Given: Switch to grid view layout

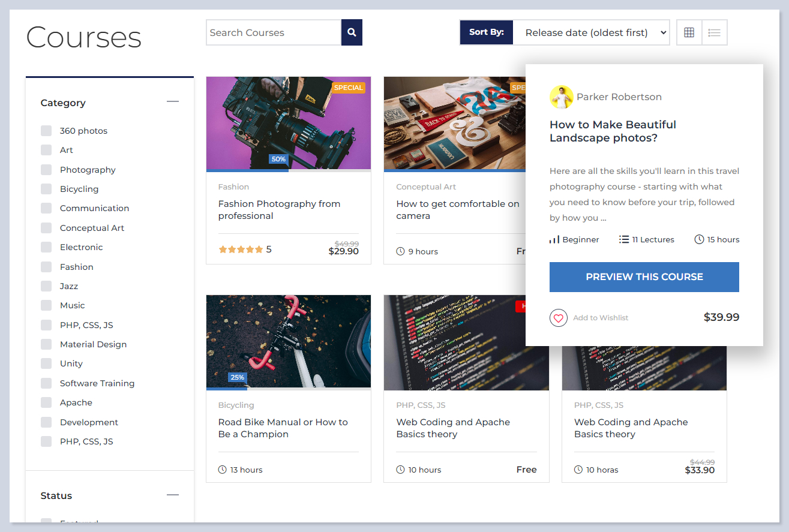Looking at the screenshot, I should (x=689, y=32).
